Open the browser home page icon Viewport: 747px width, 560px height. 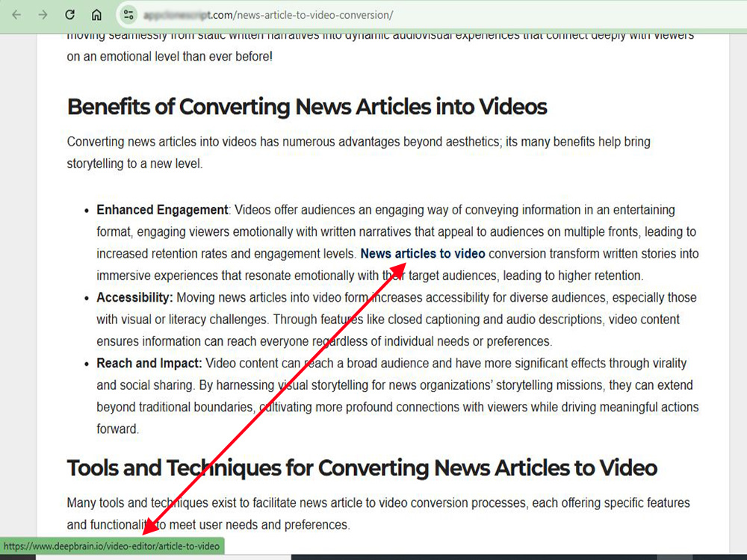click(96, 15)
